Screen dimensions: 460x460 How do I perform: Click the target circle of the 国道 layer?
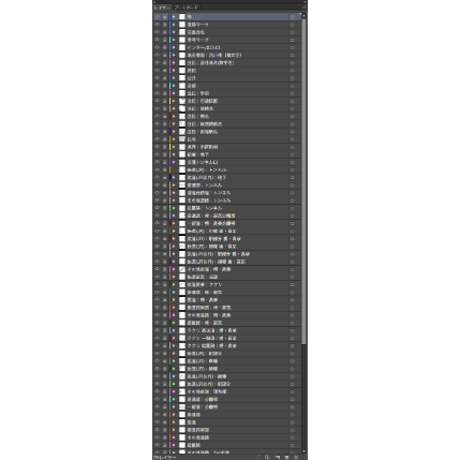[x=292, y=422]
